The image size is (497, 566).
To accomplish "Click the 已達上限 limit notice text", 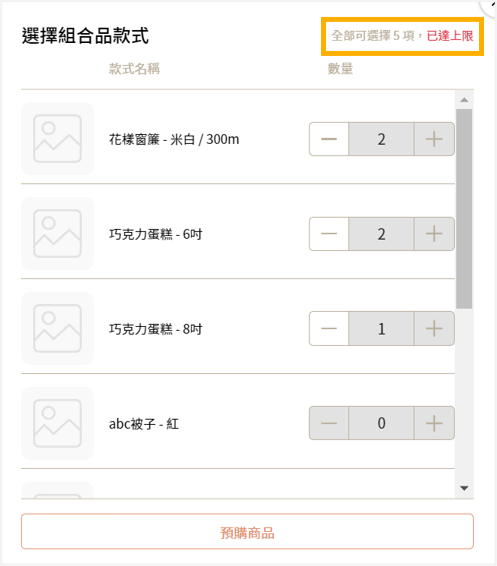I will click(450, 36).
